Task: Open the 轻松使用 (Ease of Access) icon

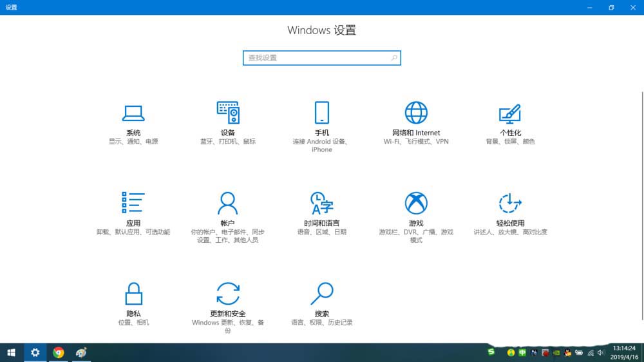Action: 510,203
